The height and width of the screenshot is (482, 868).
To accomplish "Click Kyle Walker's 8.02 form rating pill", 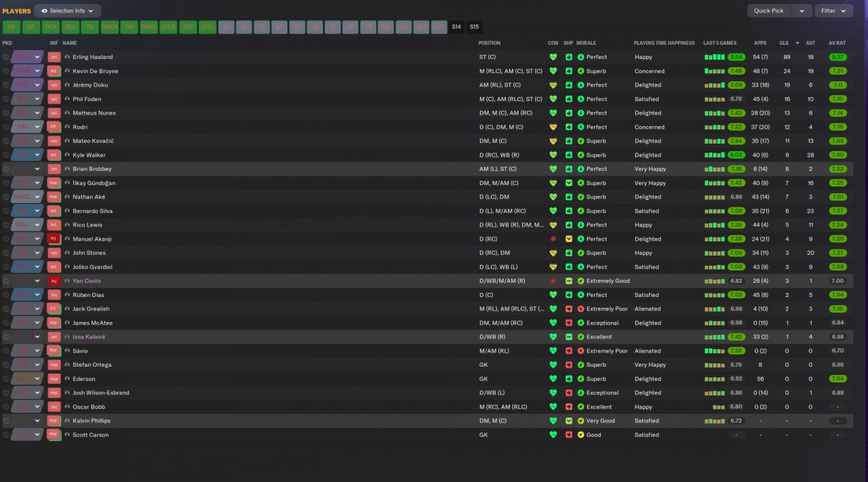I will (736, 155).
